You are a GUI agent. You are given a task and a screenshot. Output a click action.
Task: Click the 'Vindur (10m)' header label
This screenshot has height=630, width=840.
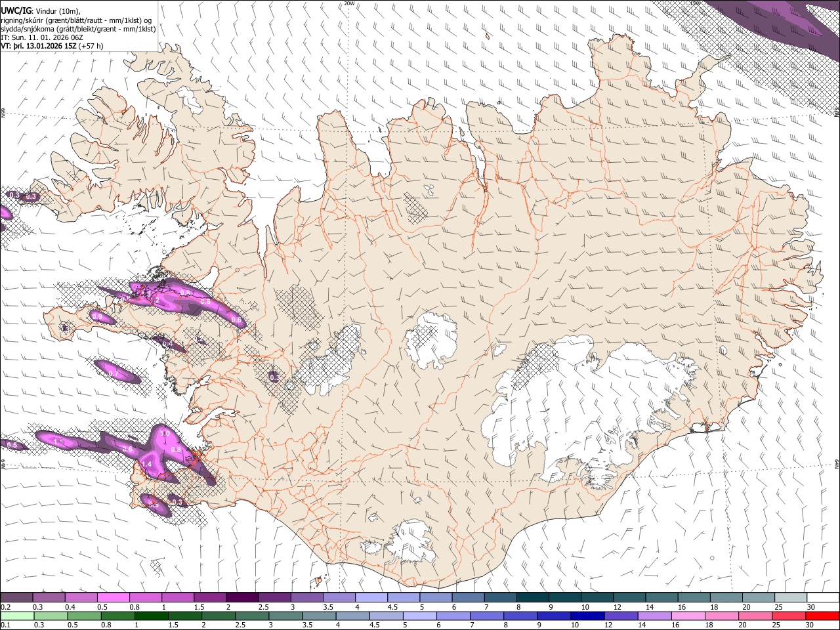tap(57, 10)
